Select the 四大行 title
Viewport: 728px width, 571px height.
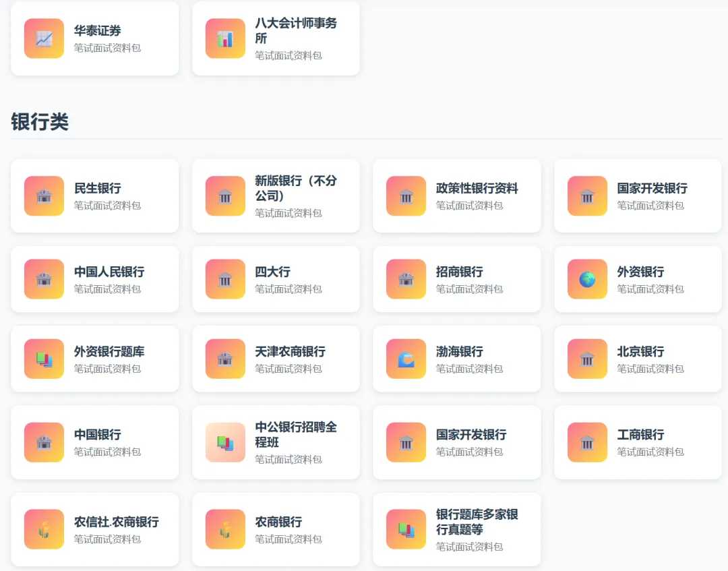click(x=272, y=272)
